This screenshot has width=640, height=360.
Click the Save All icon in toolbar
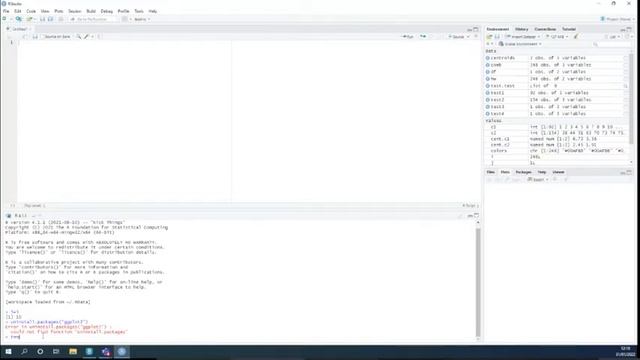[x=51, y=19]
